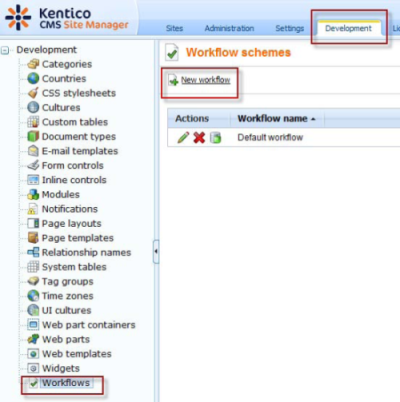Open Page templates in the tree

point(78,238)
